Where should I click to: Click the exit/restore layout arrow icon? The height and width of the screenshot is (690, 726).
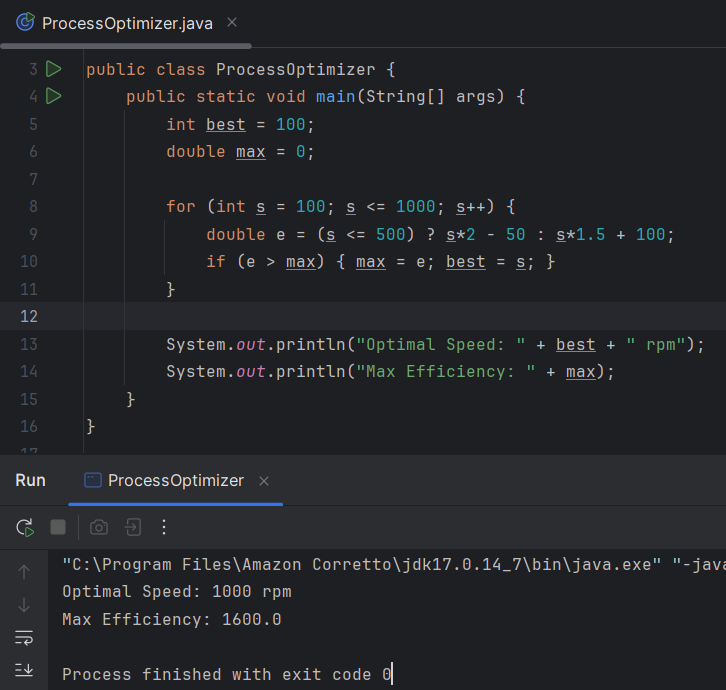(132, 527)
